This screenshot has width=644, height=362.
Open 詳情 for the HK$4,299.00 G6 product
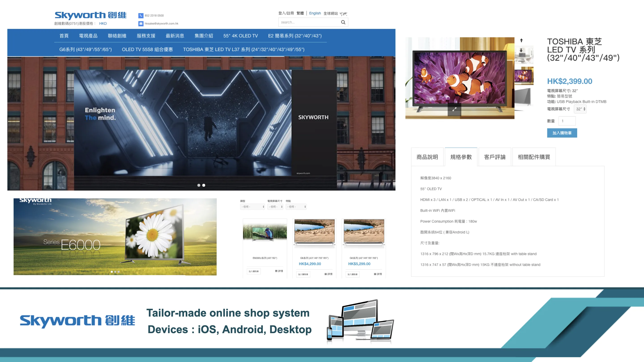tap(328, 274)
